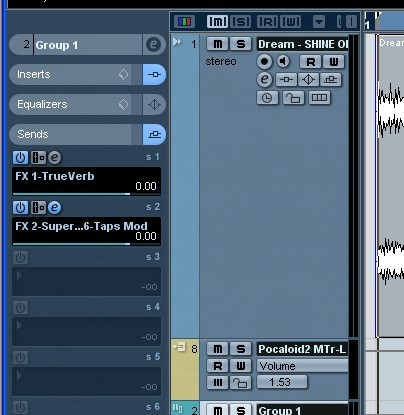404x415 pixels.
Task: Enable record on Dream track
Action: (264, 62)
